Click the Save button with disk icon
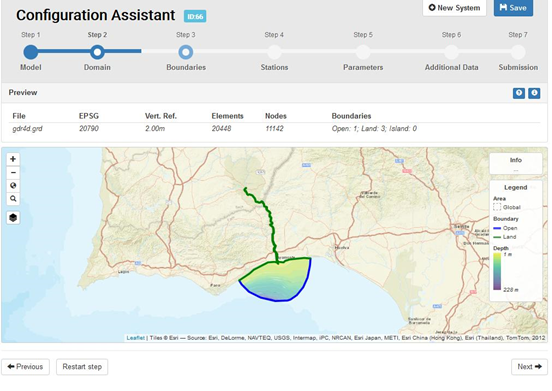Viewport: 552px width, 391px height. point(513,8)
